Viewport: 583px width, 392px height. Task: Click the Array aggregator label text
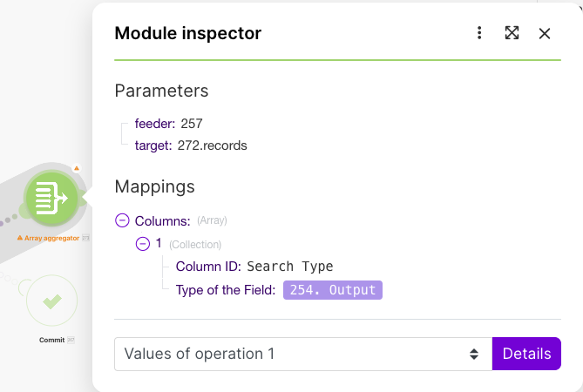51,237
